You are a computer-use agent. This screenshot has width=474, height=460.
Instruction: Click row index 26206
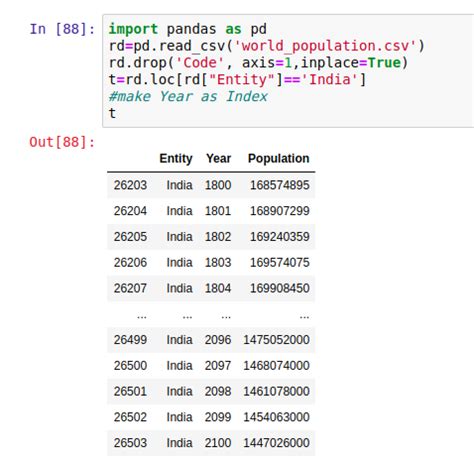130,262
